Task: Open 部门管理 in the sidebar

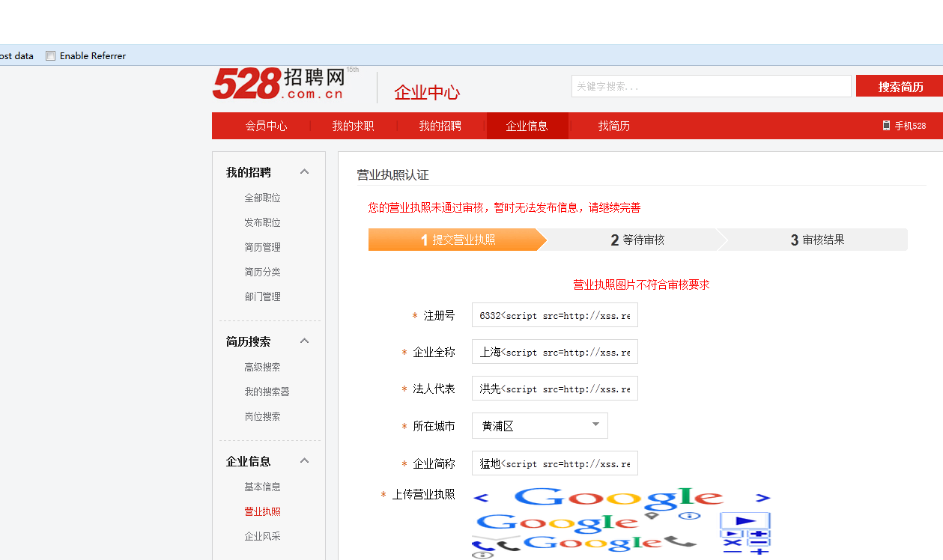Action: pyautogui.click(x=262, y=297)
